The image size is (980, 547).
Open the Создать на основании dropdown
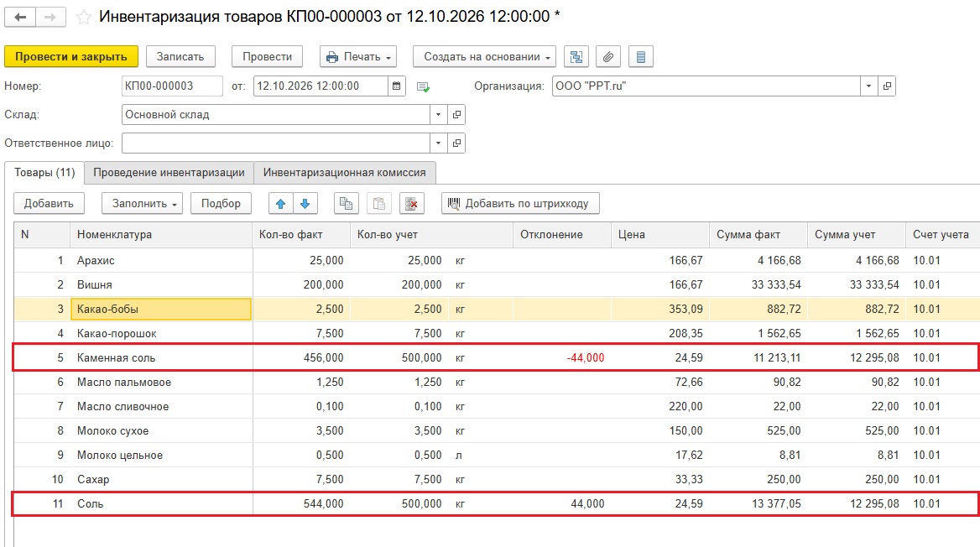484,57
